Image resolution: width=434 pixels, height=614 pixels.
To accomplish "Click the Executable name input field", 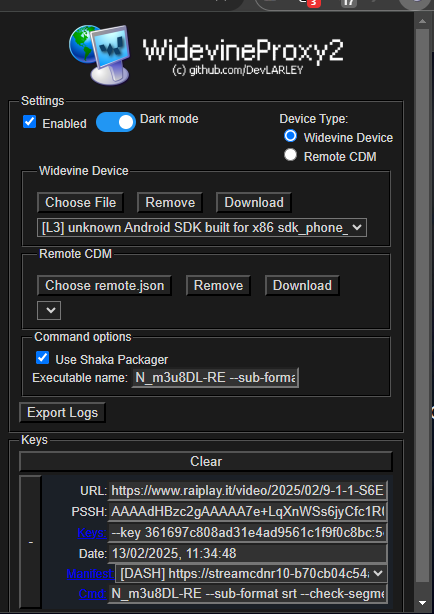I will (215, 378).
